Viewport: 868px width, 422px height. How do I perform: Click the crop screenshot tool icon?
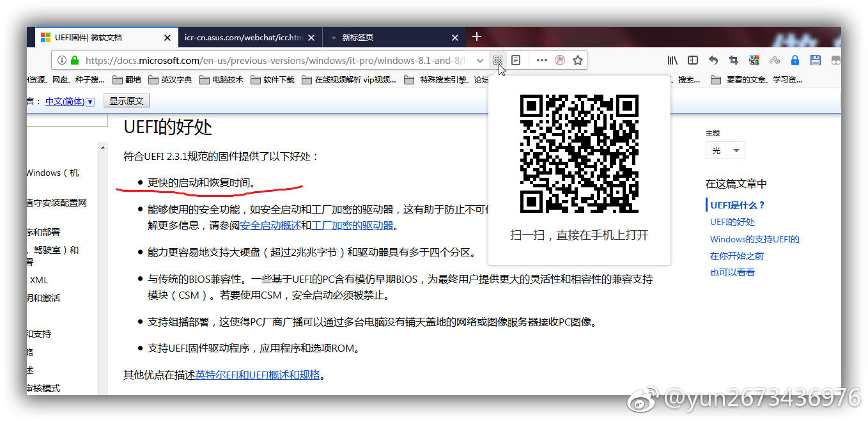coord(734,60)
